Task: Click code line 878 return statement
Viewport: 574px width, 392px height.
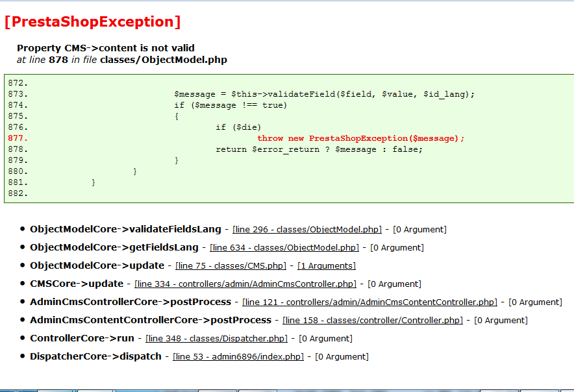Action: pos(319,149)
